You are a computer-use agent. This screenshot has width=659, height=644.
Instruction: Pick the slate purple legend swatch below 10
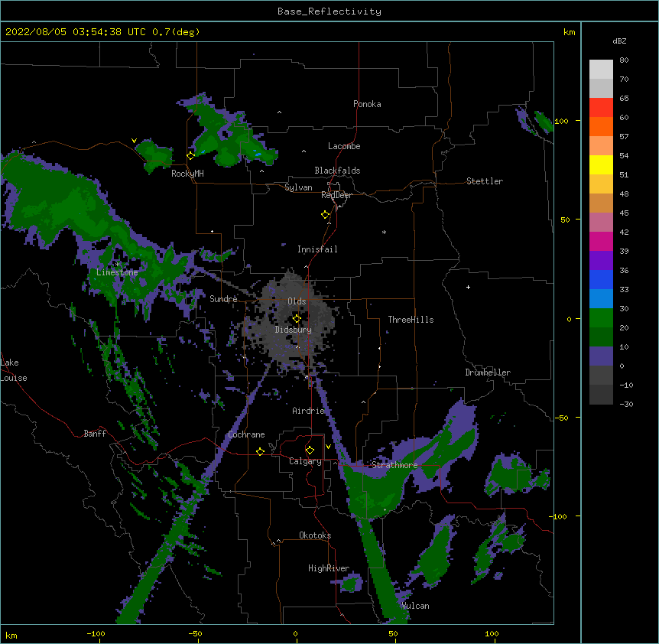click(601, 356)
